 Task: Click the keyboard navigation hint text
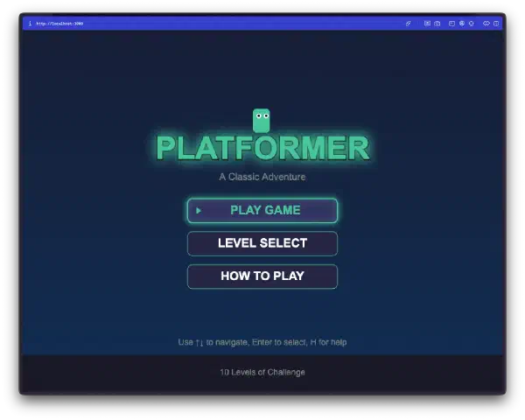[262, 342]
